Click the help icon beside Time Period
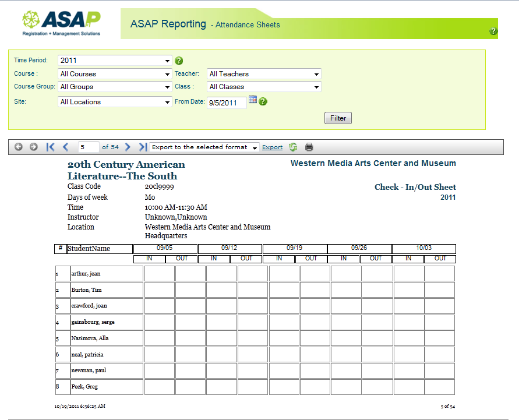The image size is (519, 420). coord(179,61)
